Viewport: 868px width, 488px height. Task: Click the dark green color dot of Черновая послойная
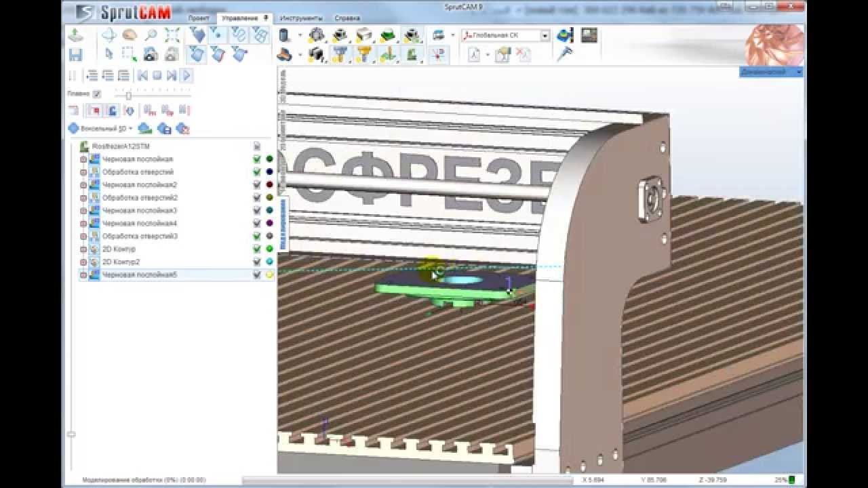(269, 159)
